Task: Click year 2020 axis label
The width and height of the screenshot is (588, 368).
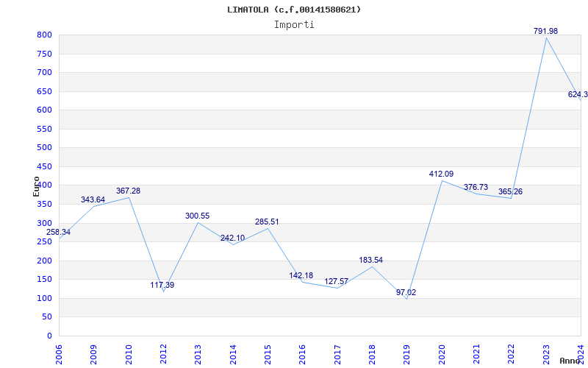Action: pyautogui.click(x=442, y=355)
